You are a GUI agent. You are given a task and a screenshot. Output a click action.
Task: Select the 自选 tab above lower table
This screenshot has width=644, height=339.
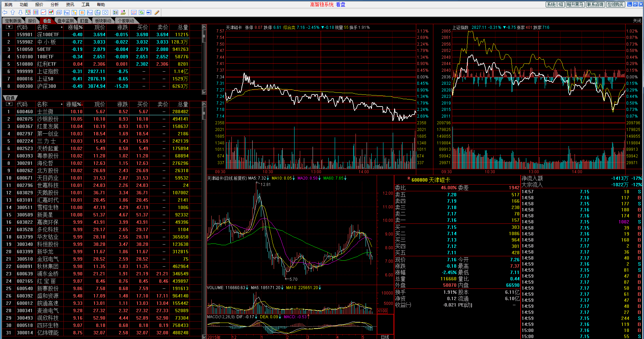pyautogui.click(x=10, y=98)
